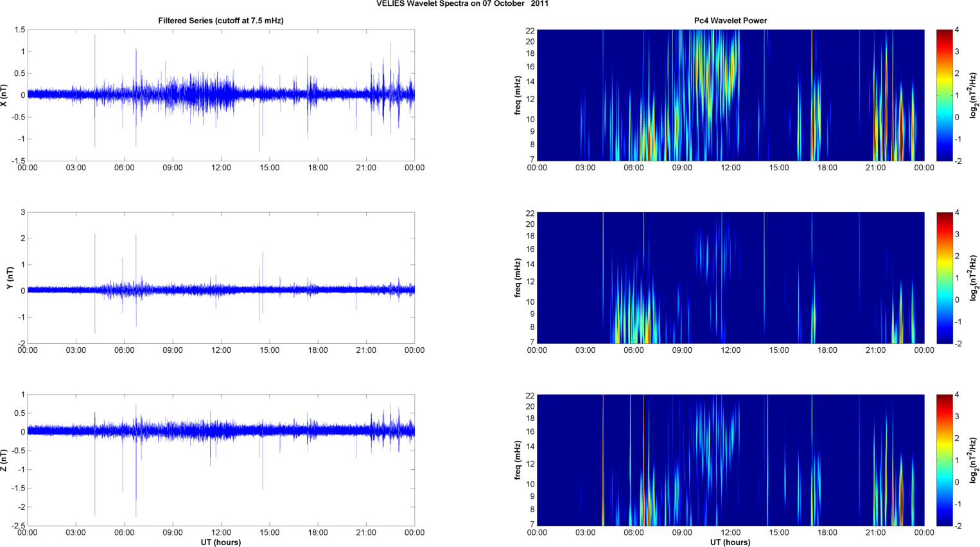Click the 'Z (nT)' axis label

point(4,460)
